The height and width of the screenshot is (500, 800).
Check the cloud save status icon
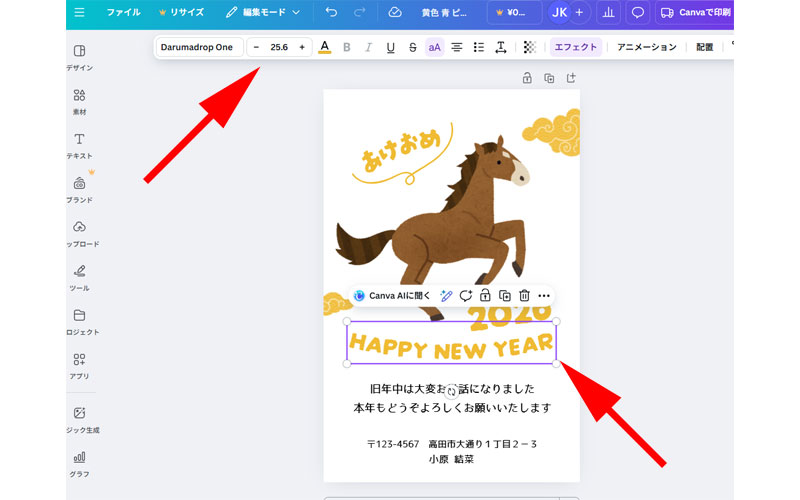pyautogui.click(x=394, y=12)
